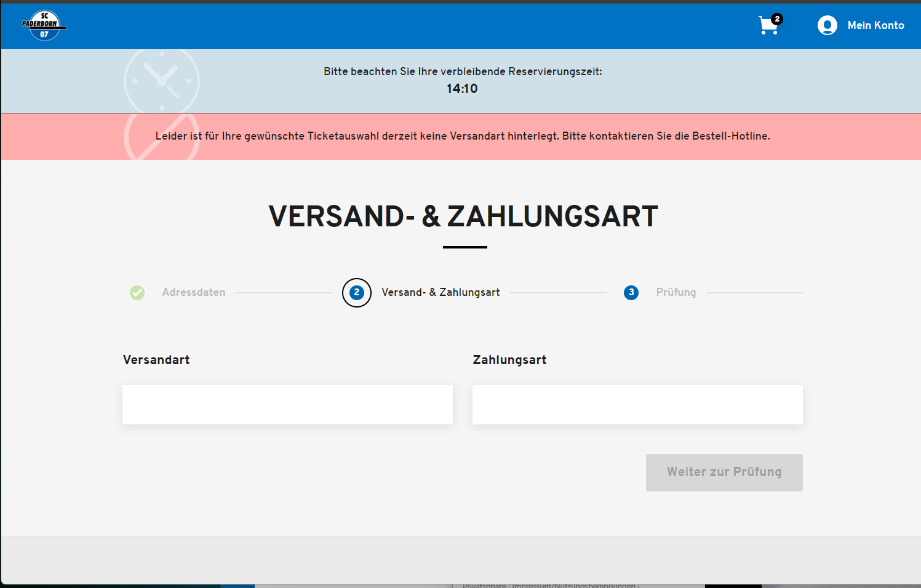
Task: Open the Versandart dropdown
Action: tap(287, 405)
